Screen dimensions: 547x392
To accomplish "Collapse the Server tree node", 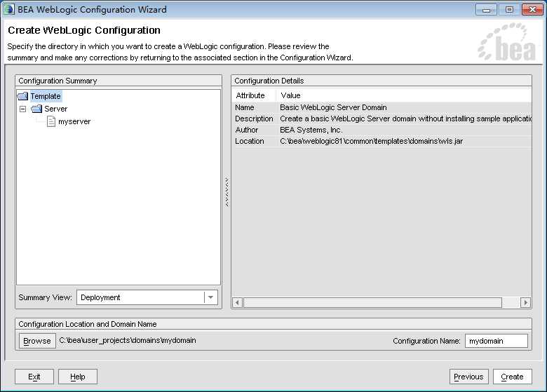I will (22, 109).
